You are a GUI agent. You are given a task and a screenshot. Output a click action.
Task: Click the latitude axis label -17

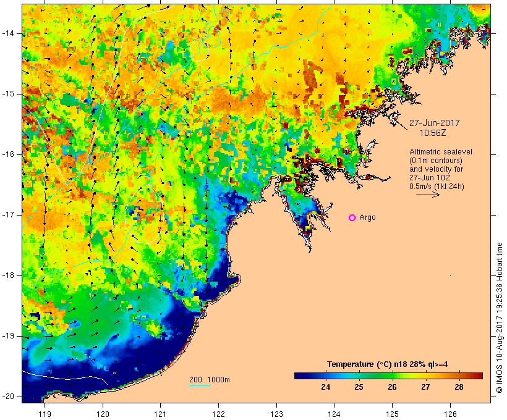coord(8,215)
